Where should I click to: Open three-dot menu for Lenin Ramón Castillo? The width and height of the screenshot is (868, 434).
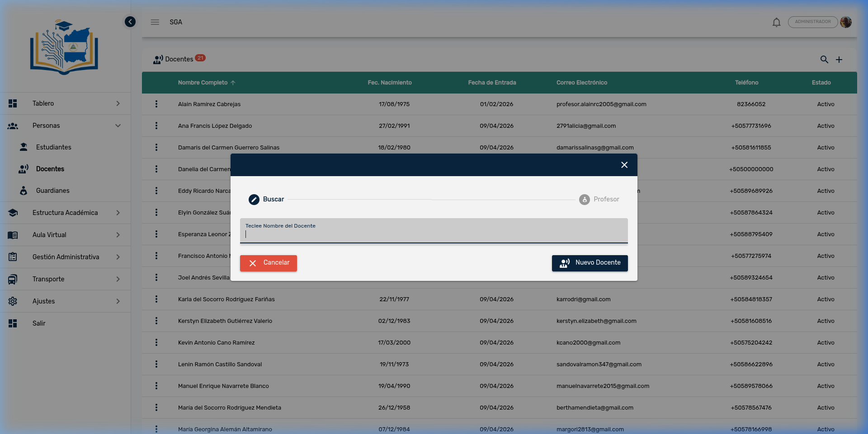click(156, 364)
